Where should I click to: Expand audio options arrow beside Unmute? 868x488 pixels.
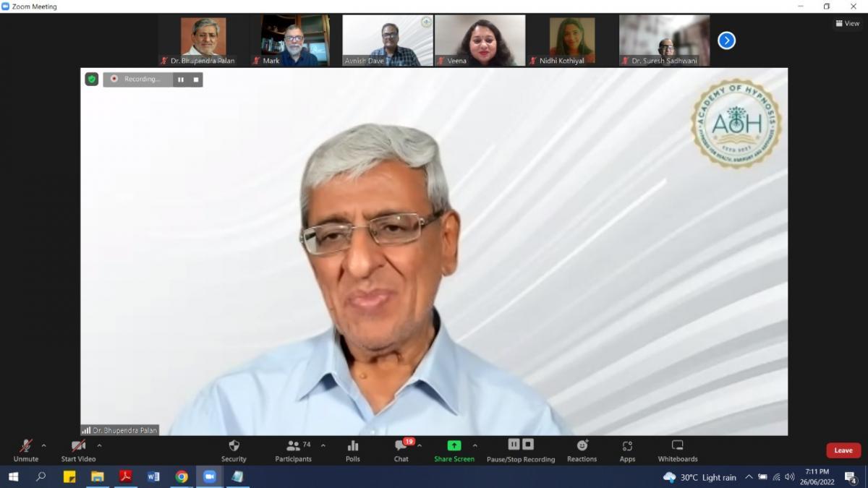click(44, 445)
